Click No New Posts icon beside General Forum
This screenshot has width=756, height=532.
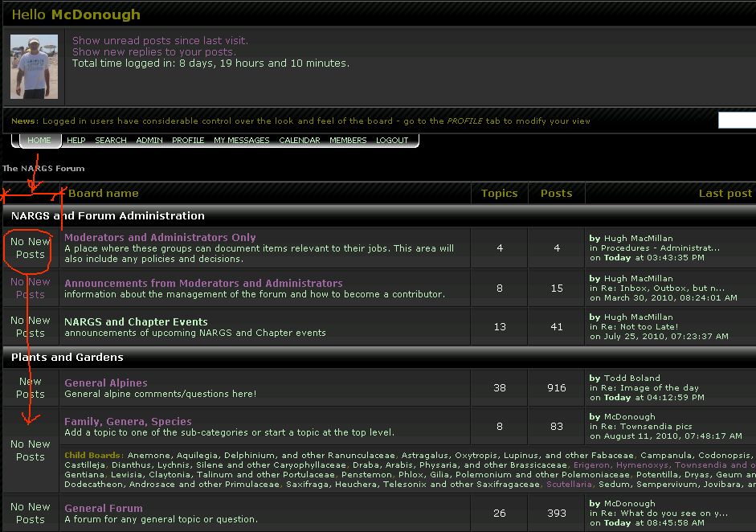click(x=31, y=513)
